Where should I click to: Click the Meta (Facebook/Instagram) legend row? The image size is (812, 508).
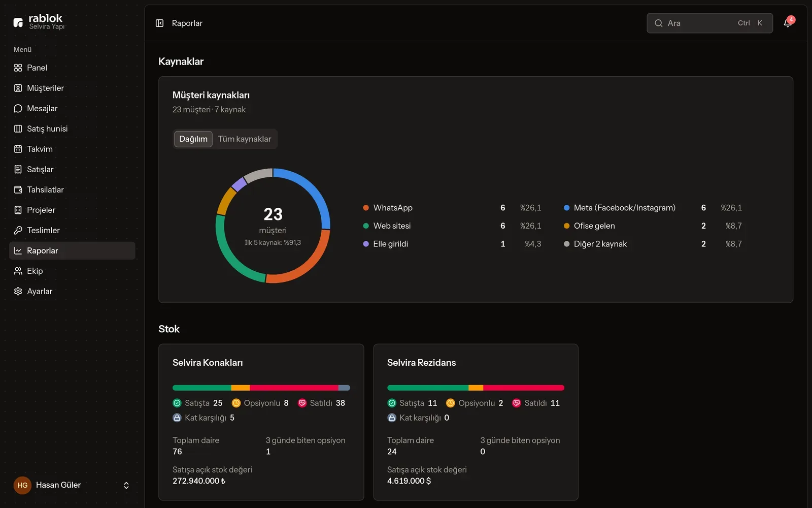pyautogui.click(x=653, y=208)
